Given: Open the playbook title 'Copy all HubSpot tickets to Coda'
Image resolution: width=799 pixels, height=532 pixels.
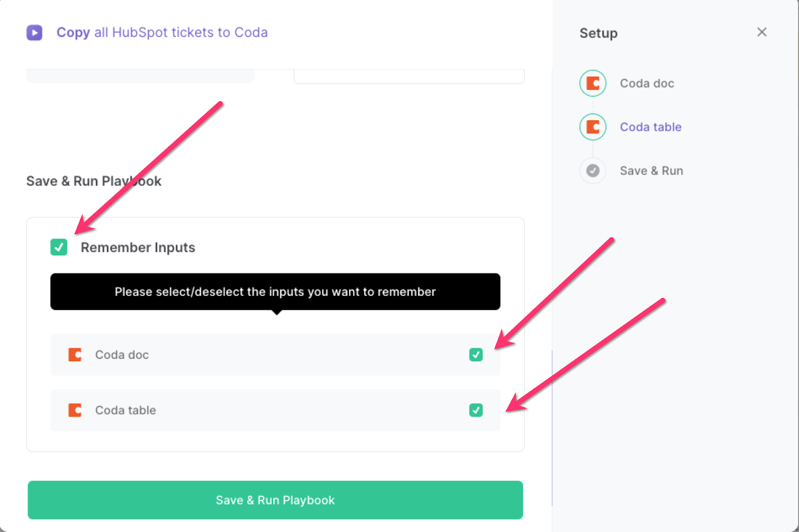Looking at the screenshot, I should coord(162,32).
